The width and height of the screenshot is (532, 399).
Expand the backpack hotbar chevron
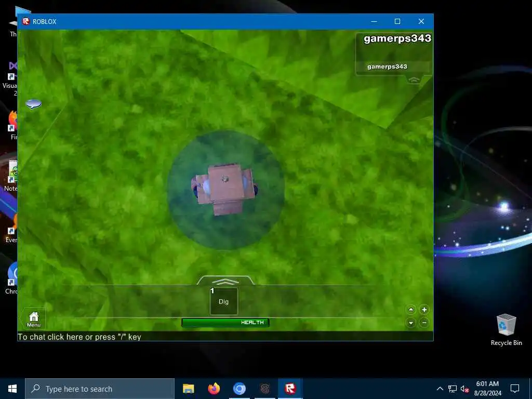tap(225, 281)
